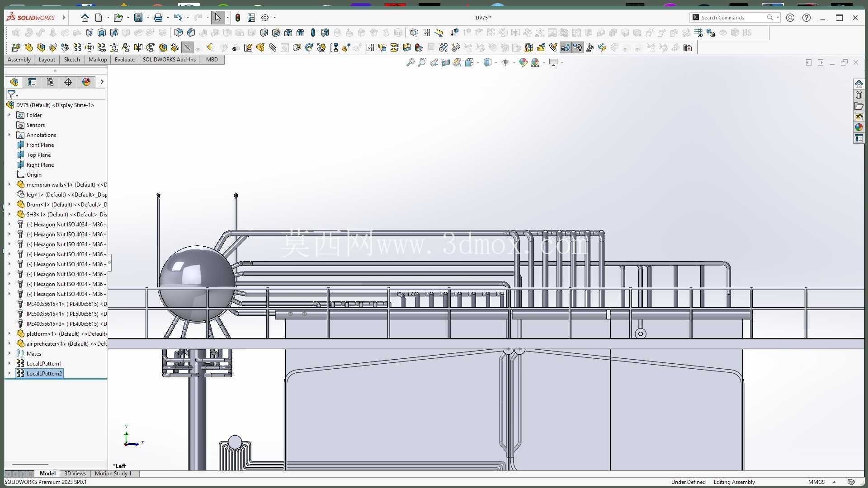868x488 pixels.
Task: Select the Front Plane item
Action: coord(40,145)
